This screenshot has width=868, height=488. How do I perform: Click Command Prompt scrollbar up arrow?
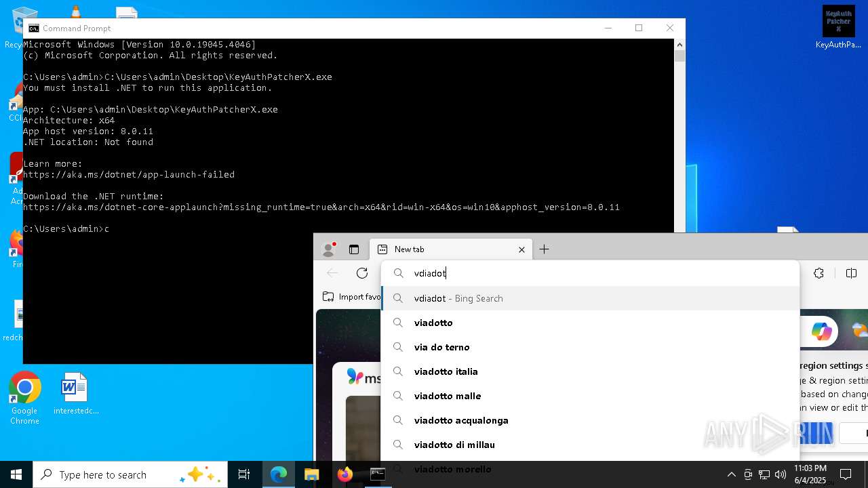click(x=679, y=44)
